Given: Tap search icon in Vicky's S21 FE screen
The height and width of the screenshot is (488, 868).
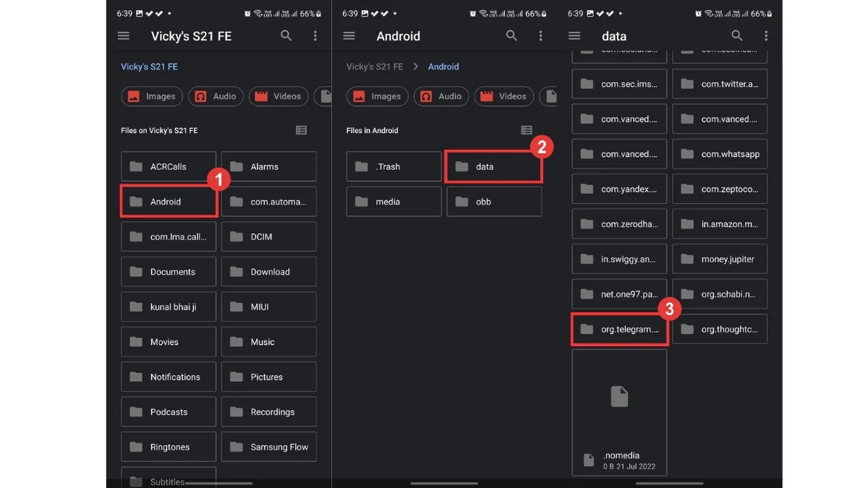Looking at the screenshot, I should pos(286,36).
